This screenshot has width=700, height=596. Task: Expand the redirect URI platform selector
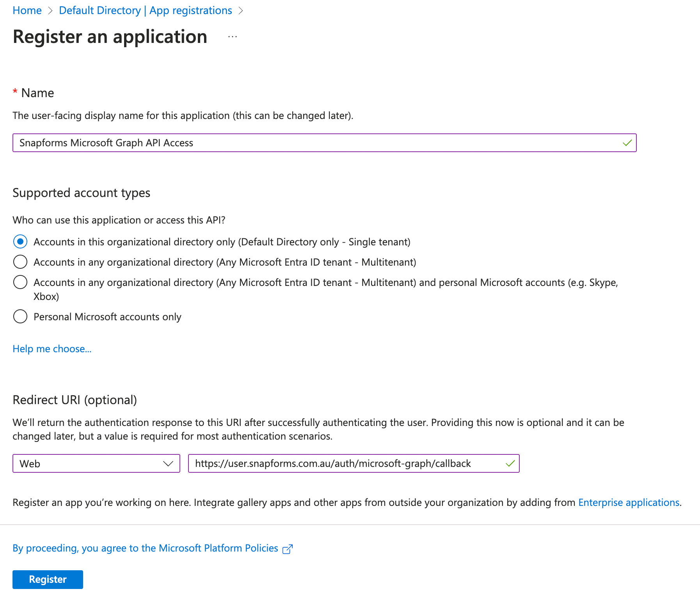[169, 464]
